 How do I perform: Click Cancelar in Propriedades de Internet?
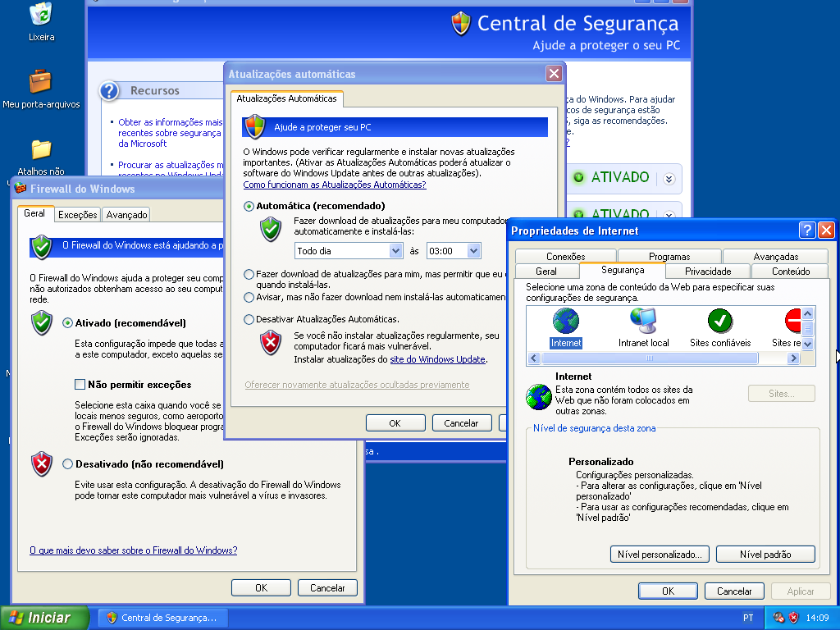pos(734,591)
